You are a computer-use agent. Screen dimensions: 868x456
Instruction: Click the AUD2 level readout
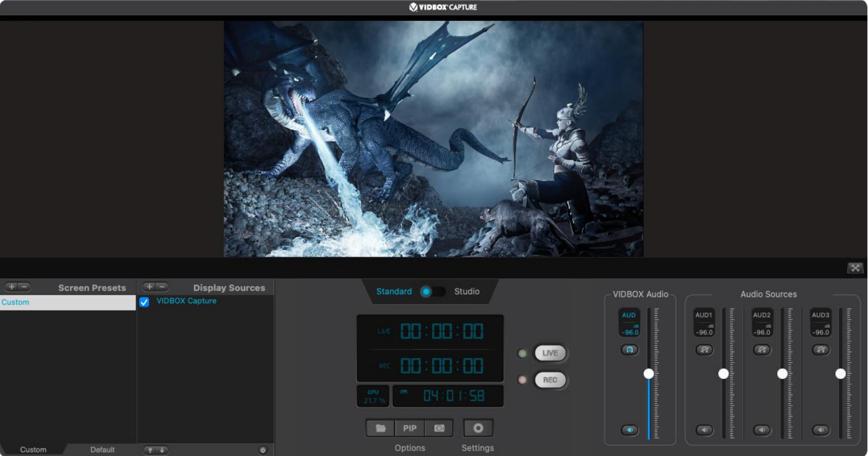coord(762,323)
